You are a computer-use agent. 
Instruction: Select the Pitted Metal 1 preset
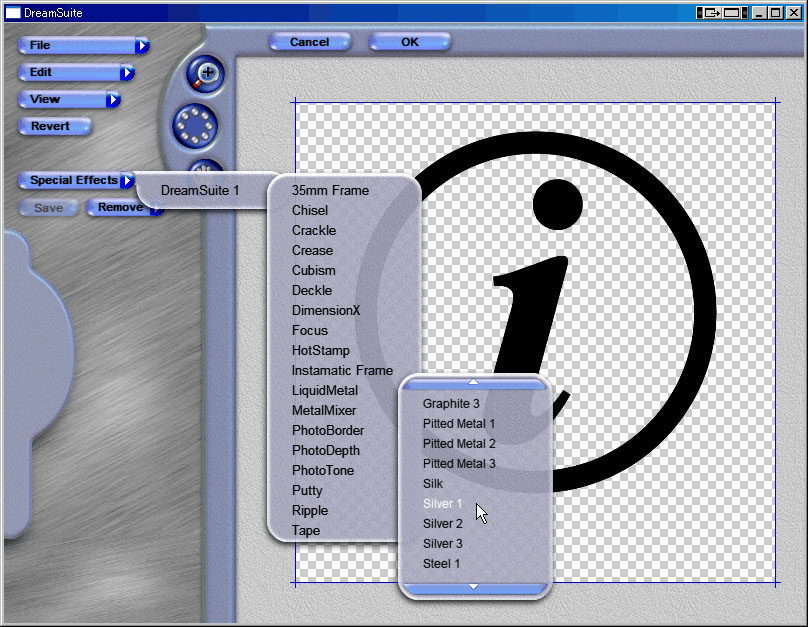[459, 424]
